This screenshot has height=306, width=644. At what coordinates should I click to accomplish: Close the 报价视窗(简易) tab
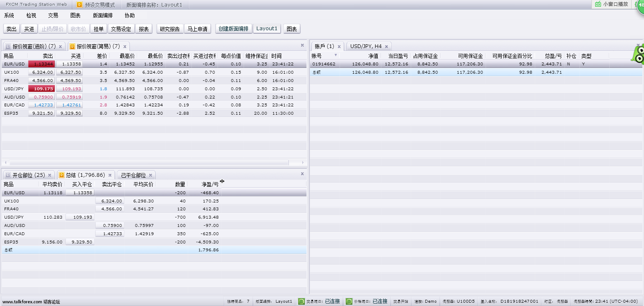point(125,46)
